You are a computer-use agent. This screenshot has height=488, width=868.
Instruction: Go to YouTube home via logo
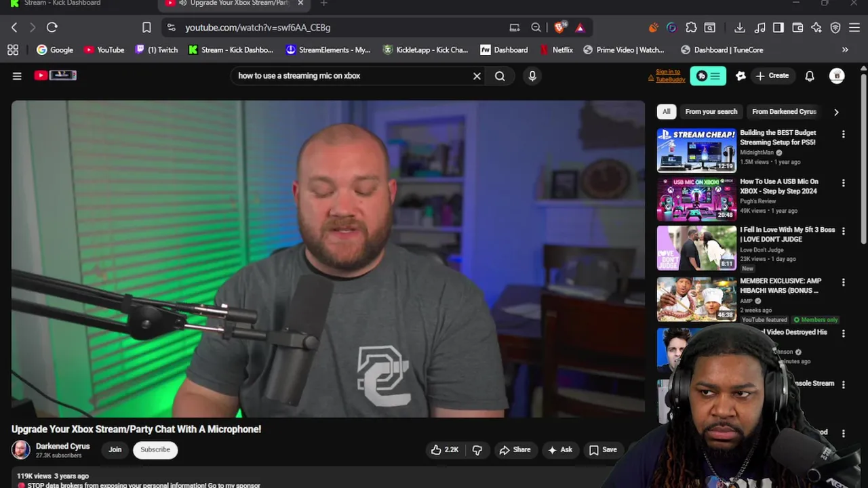tap(56, 75)
